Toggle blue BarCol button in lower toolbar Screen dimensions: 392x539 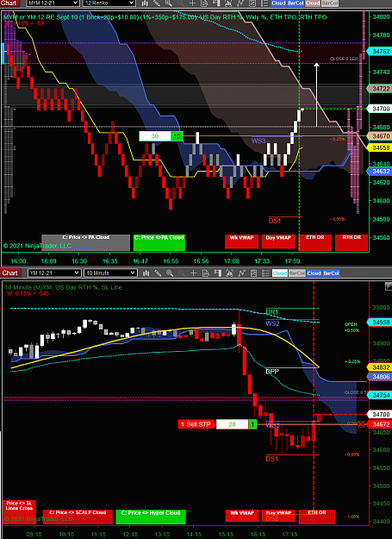click(331, 273)
